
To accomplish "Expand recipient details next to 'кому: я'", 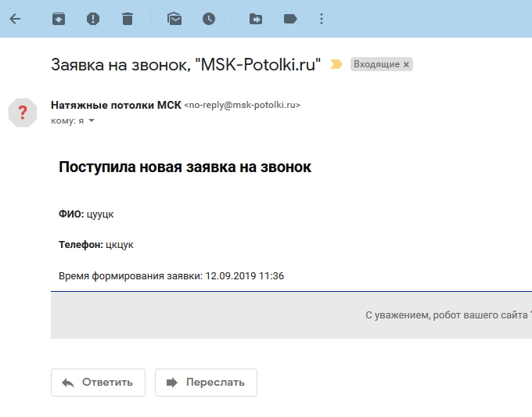I will (91, 121).
